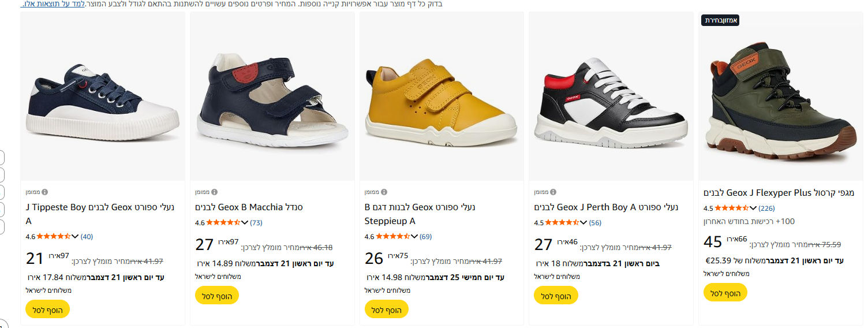
Task: Open the Geox J Perth Boy A product title
Action: [x=605, y=207]
